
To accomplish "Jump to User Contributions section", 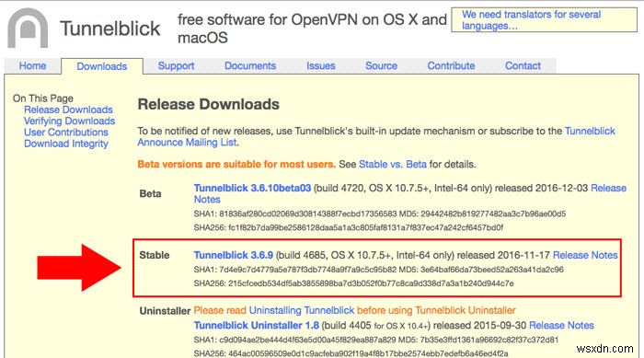I will (x=66, y=133).
